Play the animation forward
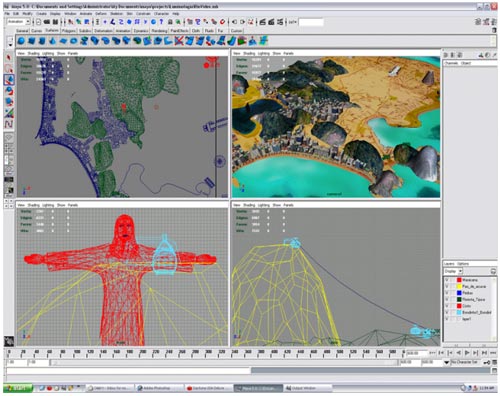Viewport: 500px width, 396px height. [x=467, y=353]
